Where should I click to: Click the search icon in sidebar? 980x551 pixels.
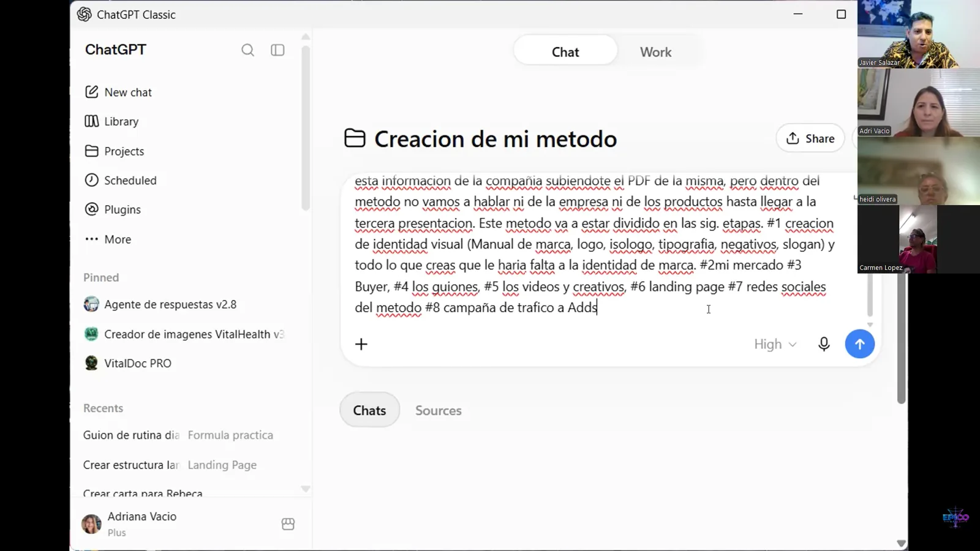247,50
